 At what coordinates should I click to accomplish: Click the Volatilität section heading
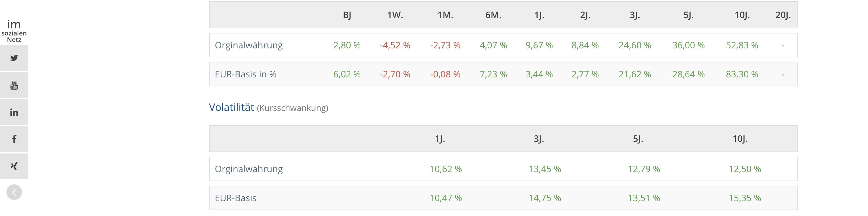[x=231, y=107]
